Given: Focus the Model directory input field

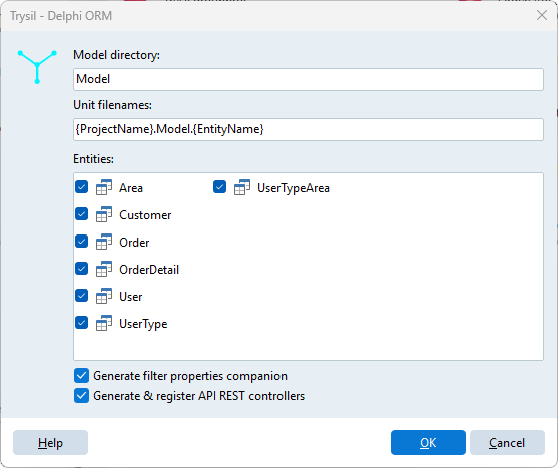Looking at the screenshot, I should [308, 79].
